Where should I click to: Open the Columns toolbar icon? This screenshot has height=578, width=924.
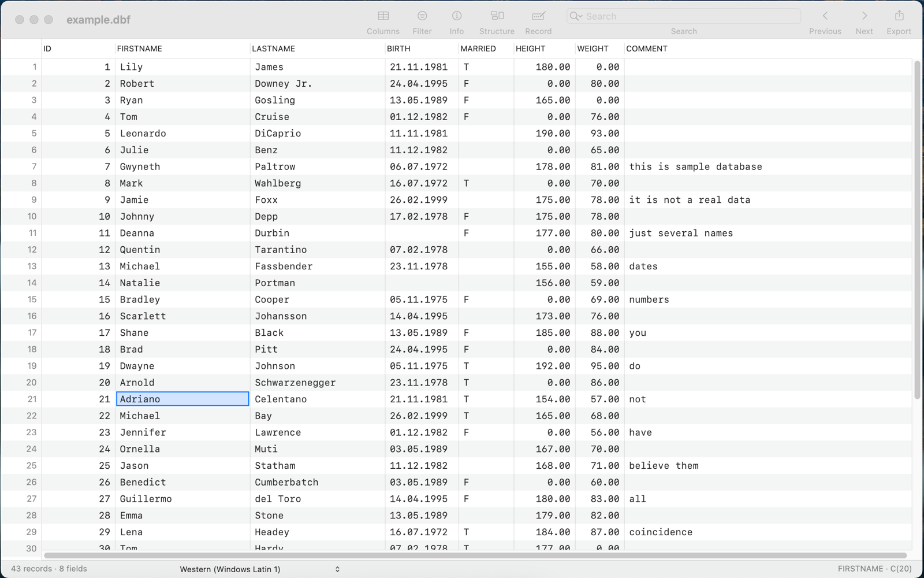[383, 16]
